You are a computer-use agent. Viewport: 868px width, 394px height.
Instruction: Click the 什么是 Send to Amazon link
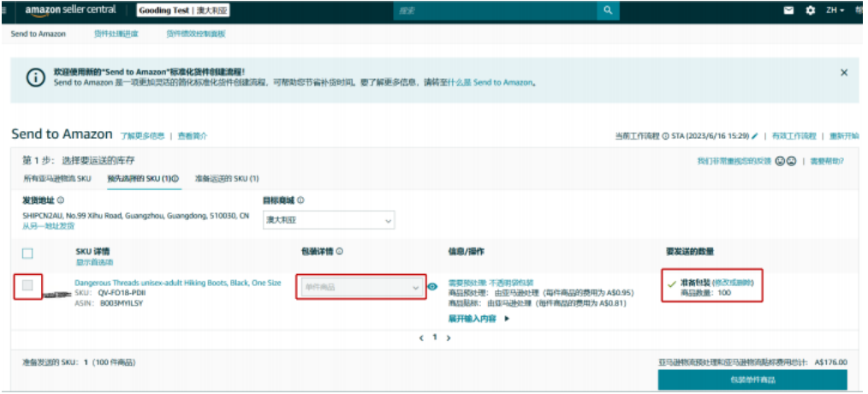click(490, 82)
